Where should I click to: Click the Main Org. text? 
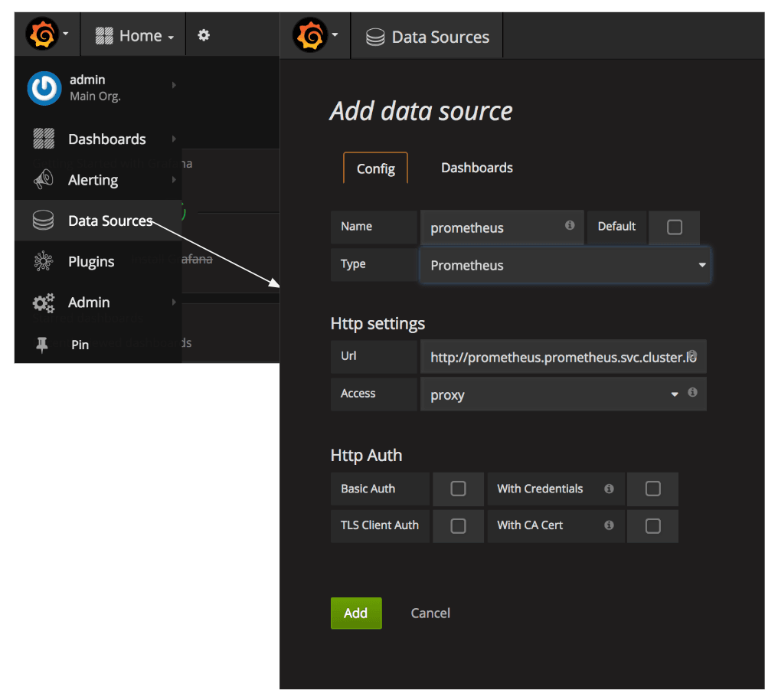tap(95, 96)
